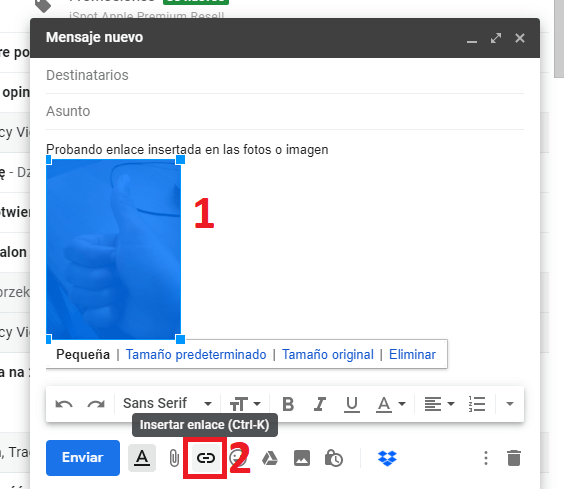Viewport: 564px width, 489px height.
Task: Select Tamaño predeterminado image size
Action: pyautogui.click(x=196, y=354)
